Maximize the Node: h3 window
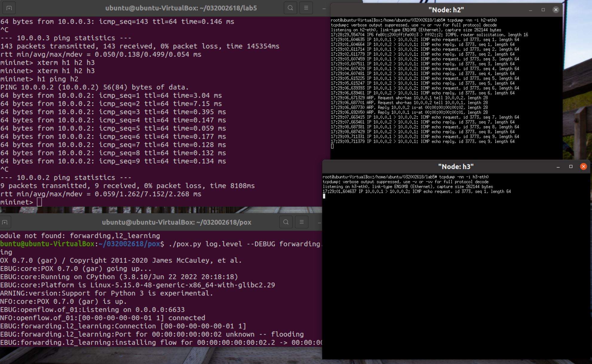 click(570, 167)
